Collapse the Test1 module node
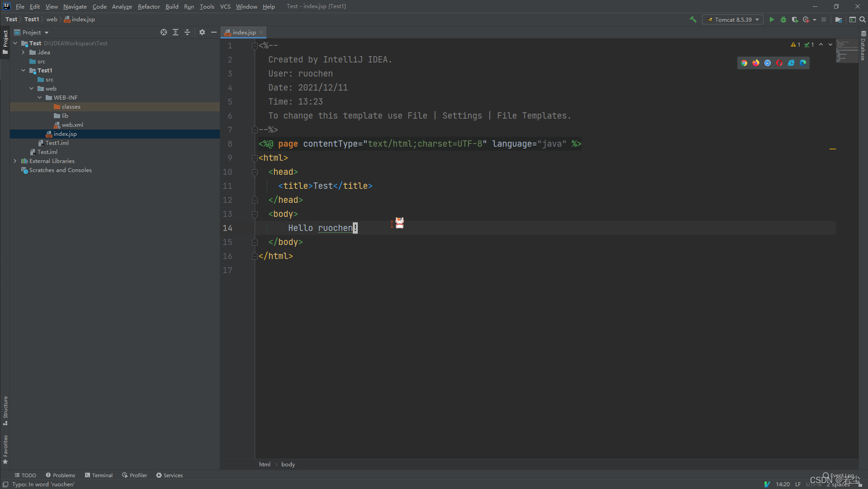The height and width of the screenshot is (489, 868). tap(23, 70)
